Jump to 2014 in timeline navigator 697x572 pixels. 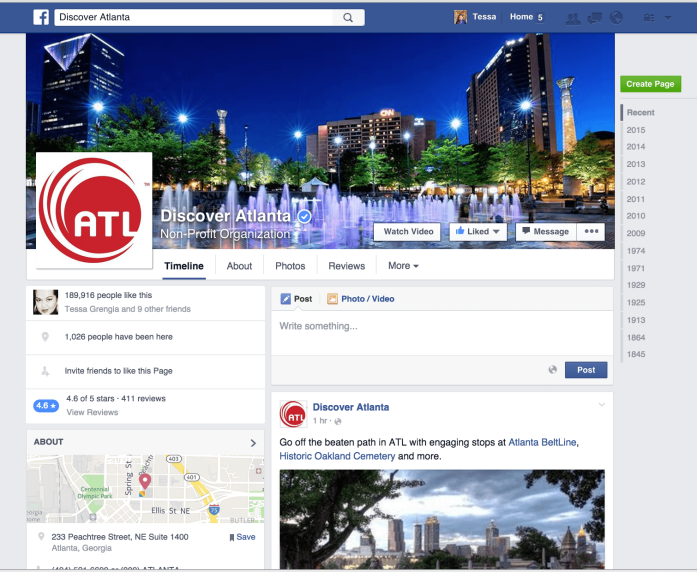[636, 147]
